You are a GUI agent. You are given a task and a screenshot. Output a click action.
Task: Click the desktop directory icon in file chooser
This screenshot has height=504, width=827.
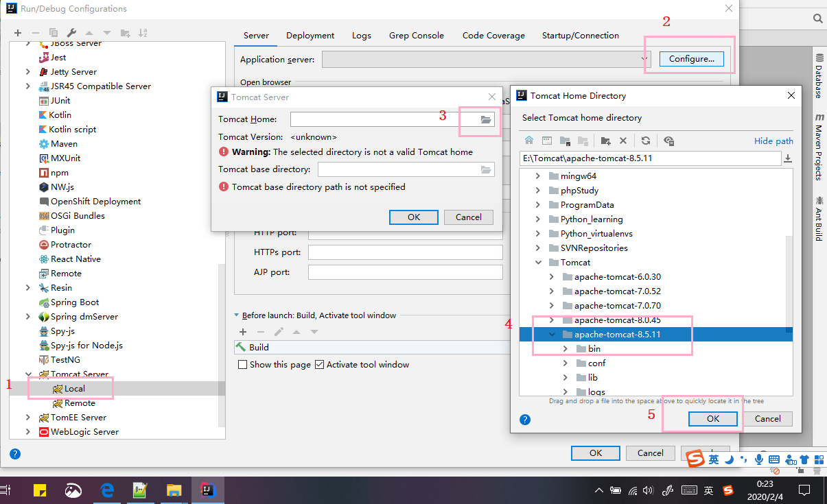pyautogui.click(x=547, y=141)
